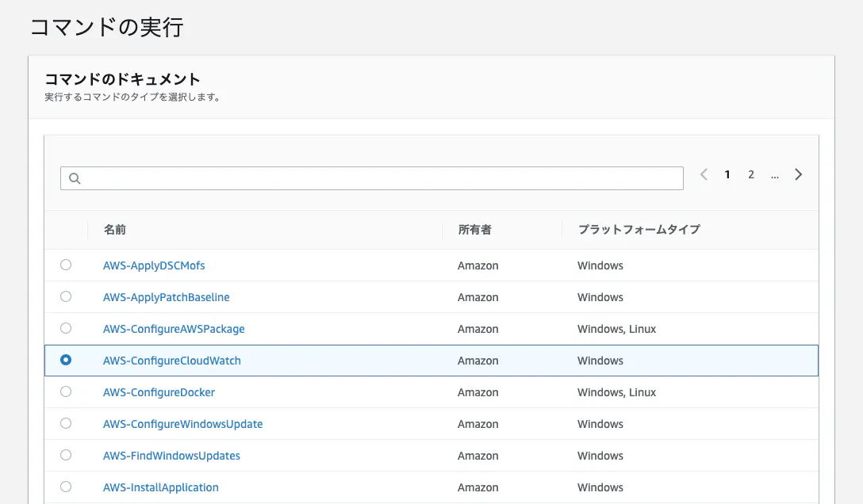Select the AWS-FindWindowsUpdates radio button
Image resolution: width=863 pixels, height=504 pixels.
coord(66,455)
